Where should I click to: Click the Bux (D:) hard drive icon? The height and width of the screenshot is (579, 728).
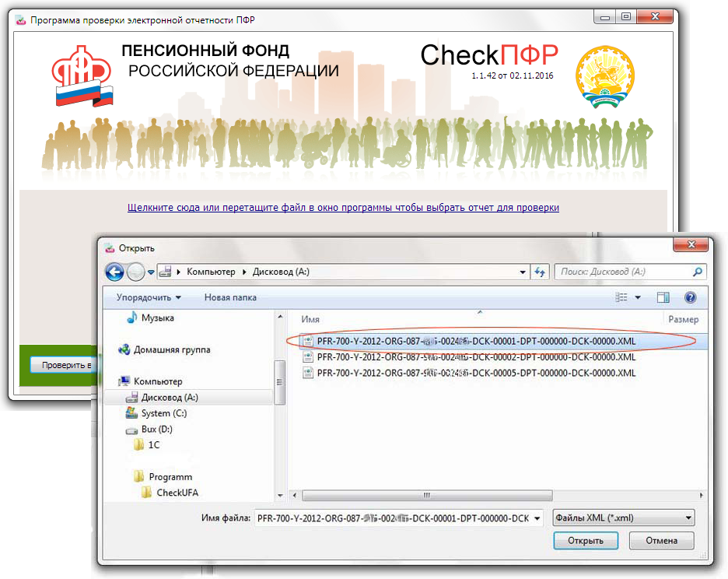[131, 430]
